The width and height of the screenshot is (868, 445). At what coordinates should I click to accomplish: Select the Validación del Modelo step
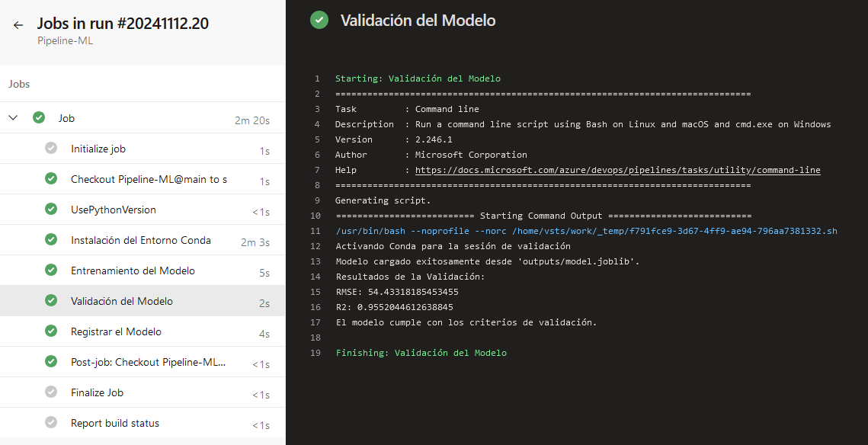(122, 301)
